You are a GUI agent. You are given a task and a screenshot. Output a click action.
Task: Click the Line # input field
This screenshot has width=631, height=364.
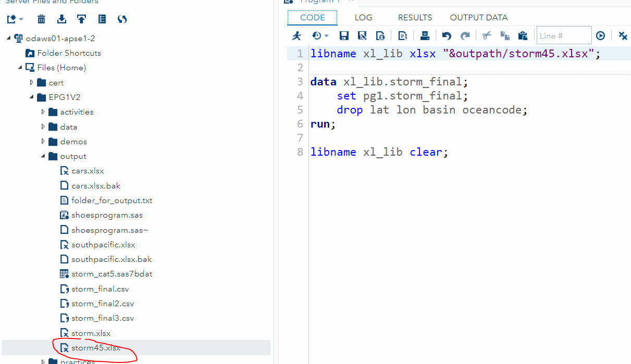pos(564,35)
